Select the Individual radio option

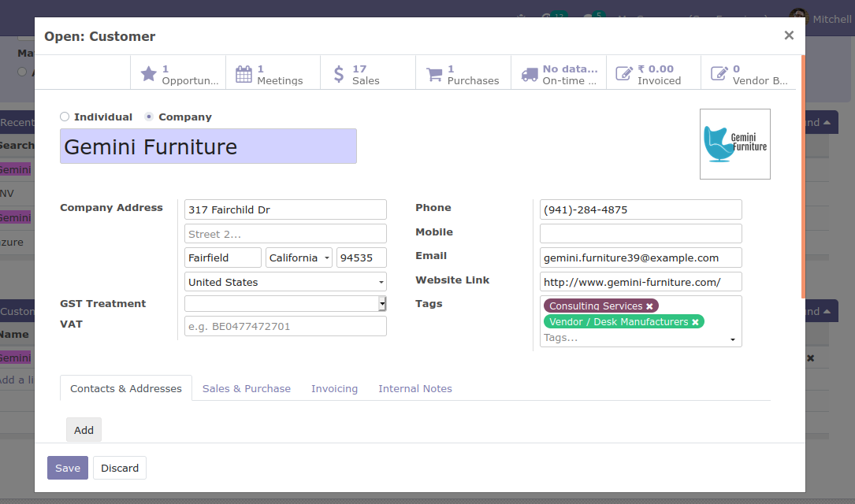65,117
